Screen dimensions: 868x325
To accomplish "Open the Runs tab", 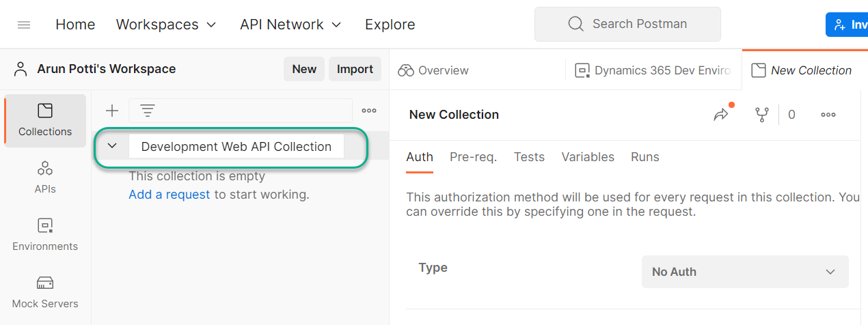I will click(x=645, y=157).
